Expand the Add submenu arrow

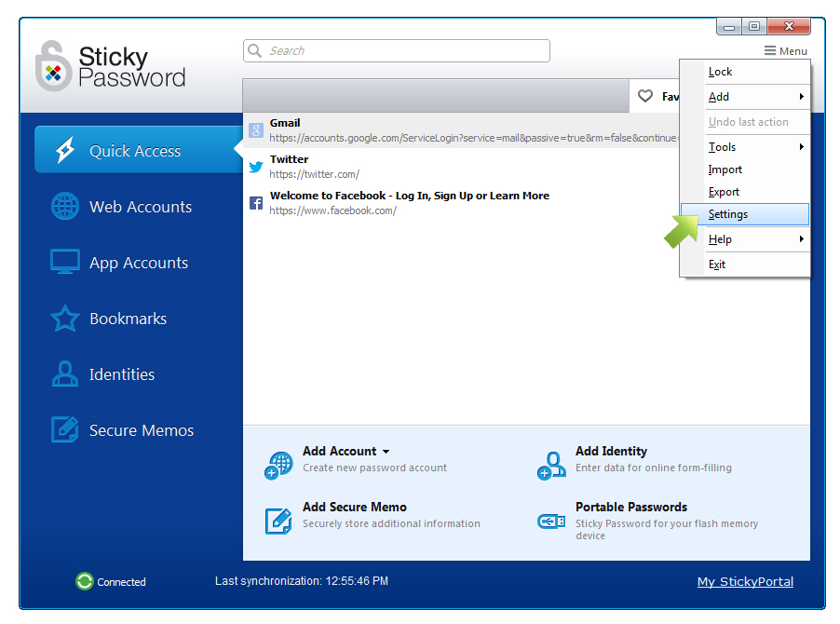[802, 97]
